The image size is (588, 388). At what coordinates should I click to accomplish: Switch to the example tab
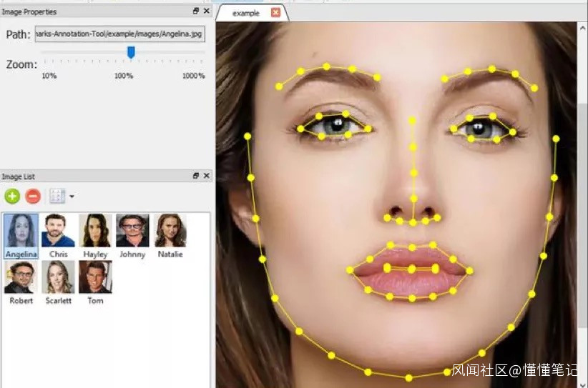point(245,14)
